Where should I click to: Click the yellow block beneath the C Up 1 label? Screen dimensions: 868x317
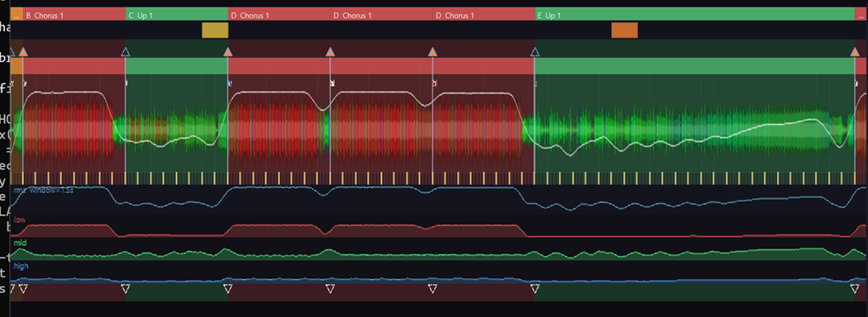[215, 30]
